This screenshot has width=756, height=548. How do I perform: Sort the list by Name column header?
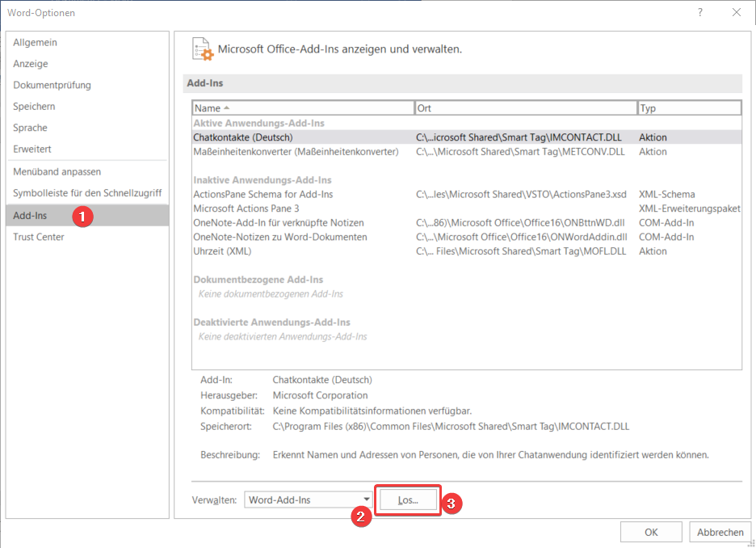pos(302,107)
